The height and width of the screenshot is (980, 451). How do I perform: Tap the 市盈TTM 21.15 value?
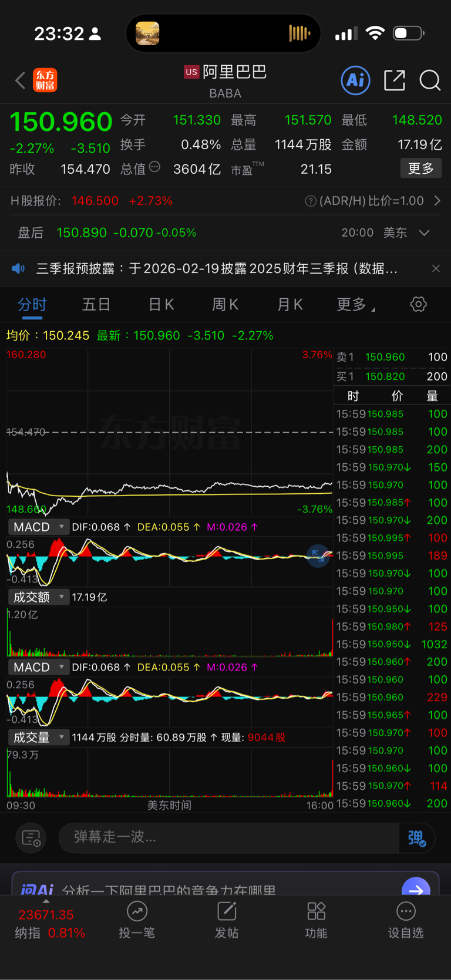[316, 169]
